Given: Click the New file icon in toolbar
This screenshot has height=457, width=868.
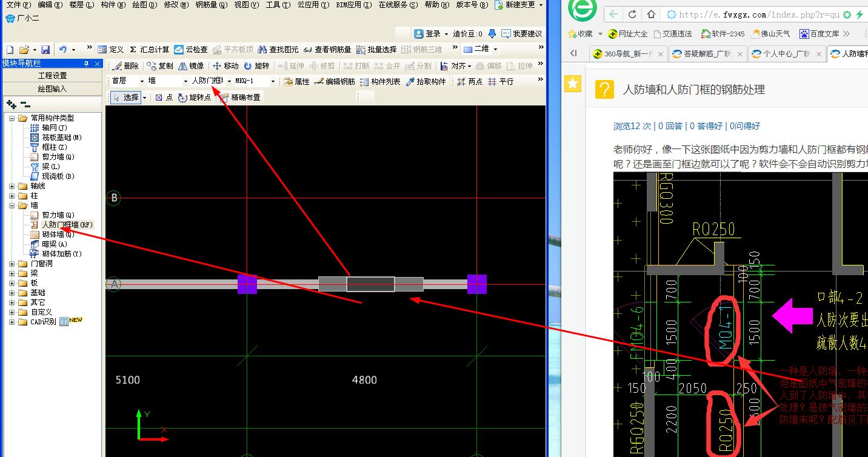Looking at the screenshot, I should click(x=10, y=50).
